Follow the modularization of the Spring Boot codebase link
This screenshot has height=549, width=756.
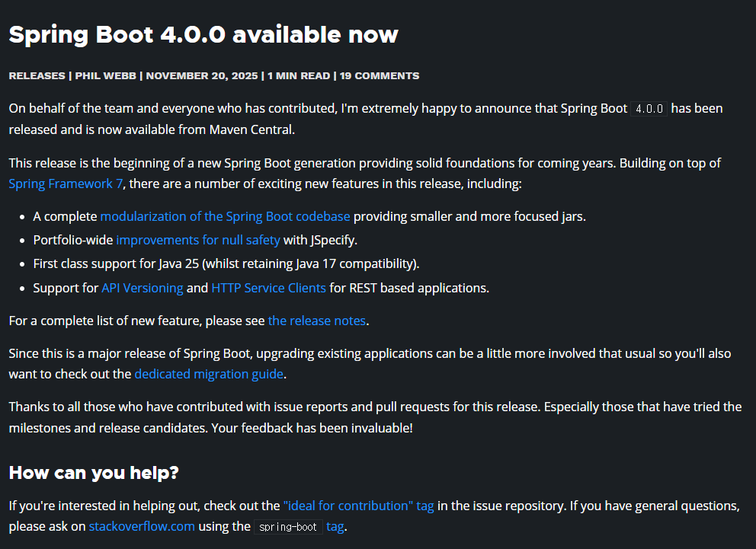[225, 217]
